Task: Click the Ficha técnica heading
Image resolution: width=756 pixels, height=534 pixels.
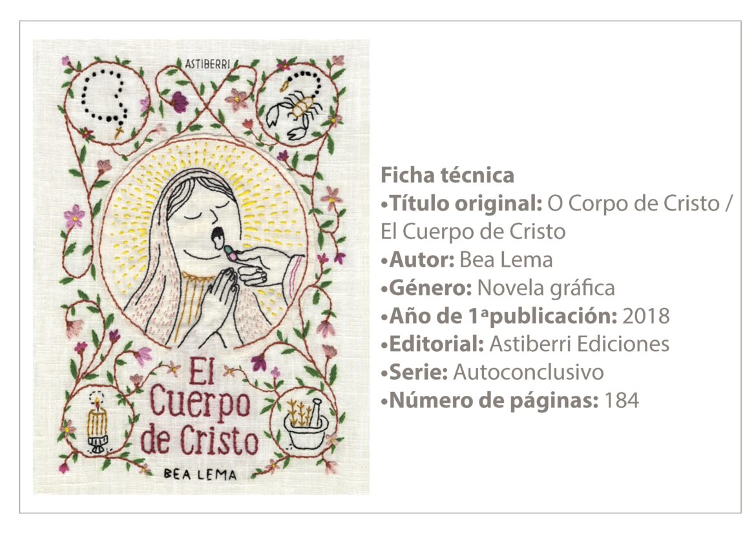Action: point(447,175)
